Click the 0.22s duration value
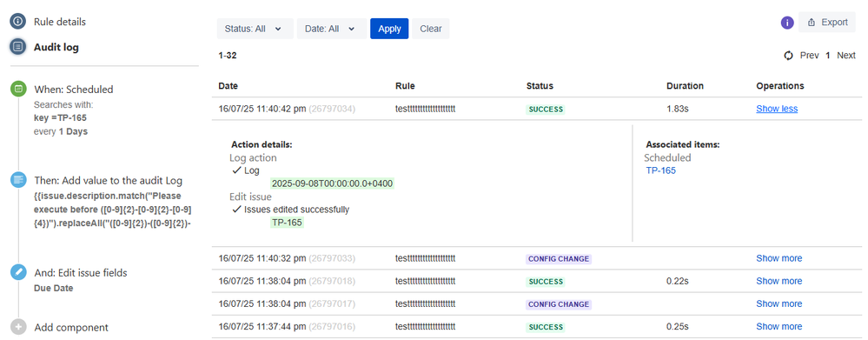Image resolution: width=868 pixels, height=340 pixels. (678, 281)
